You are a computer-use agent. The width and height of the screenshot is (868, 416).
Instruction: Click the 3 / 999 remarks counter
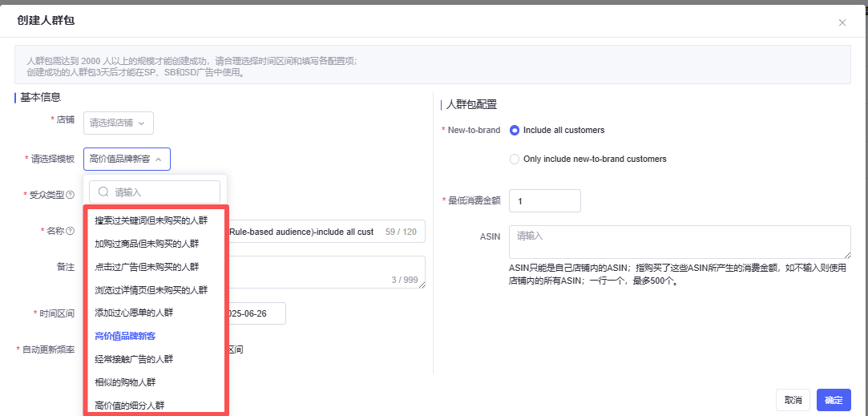click(x=404, y=280)
